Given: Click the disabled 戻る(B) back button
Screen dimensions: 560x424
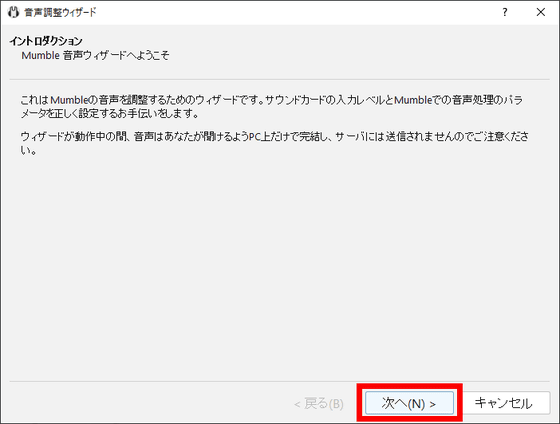Looking at the screenshot, I should coord(319,404).
